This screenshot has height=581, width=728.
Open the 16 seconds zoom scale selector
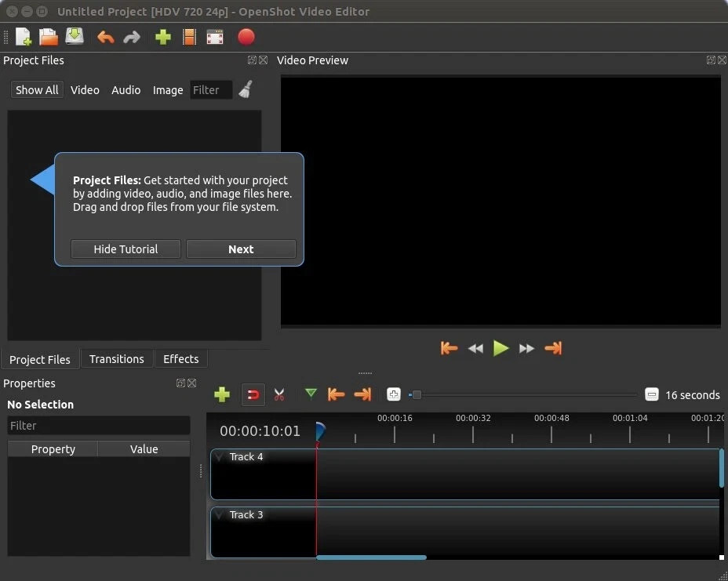coord(682,394)
